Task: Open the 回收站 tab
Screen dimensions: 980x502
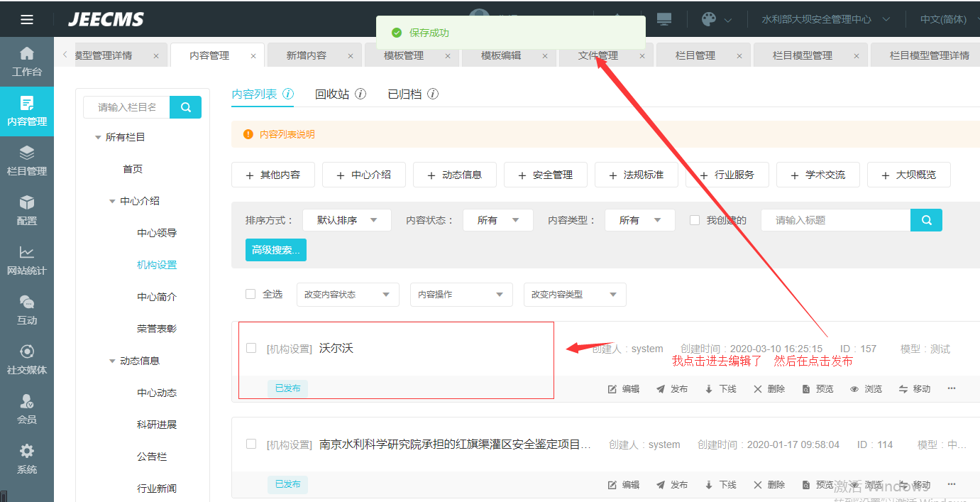Action: (332, 94)
